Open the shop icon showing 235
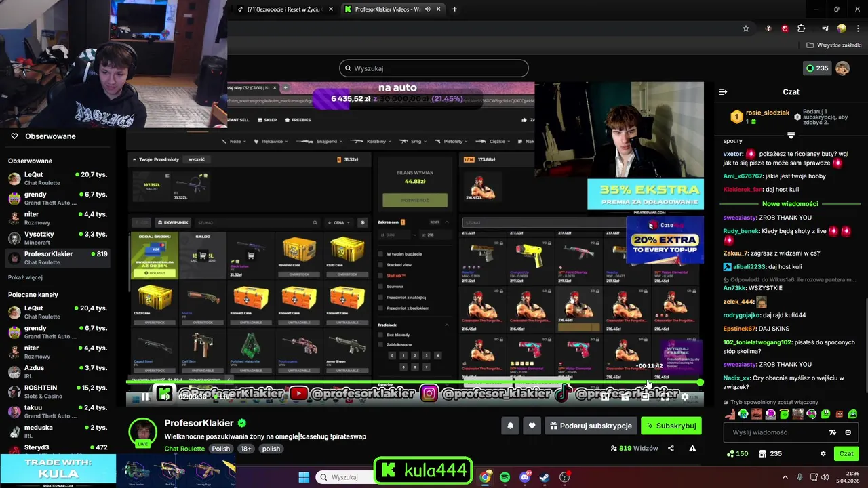Viewport: 868px width, 488px height. (770, 453)
